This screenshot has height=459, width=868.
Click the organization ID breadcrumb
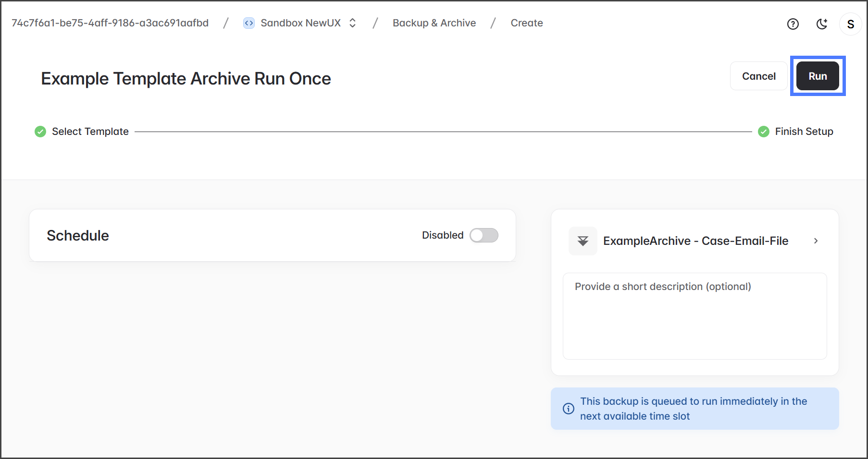point(110,23)
